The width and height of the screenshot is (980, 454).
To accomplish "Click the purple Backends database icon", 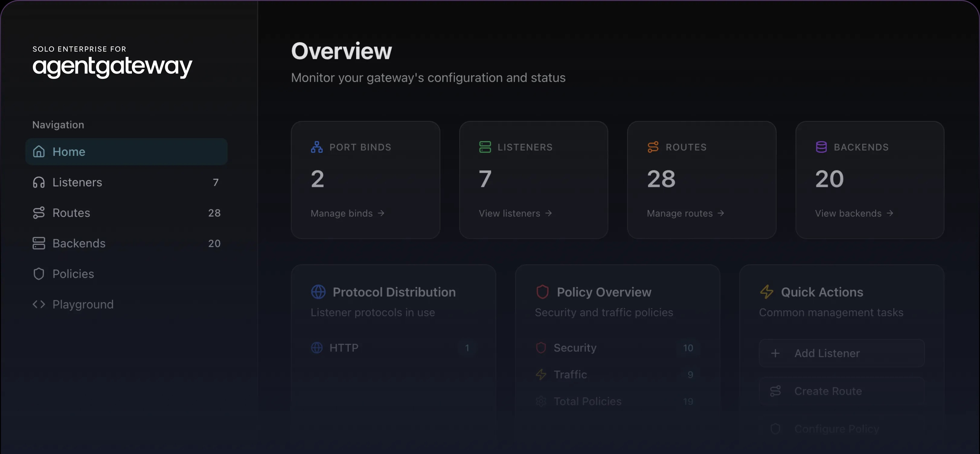I will tap(821, 147).
